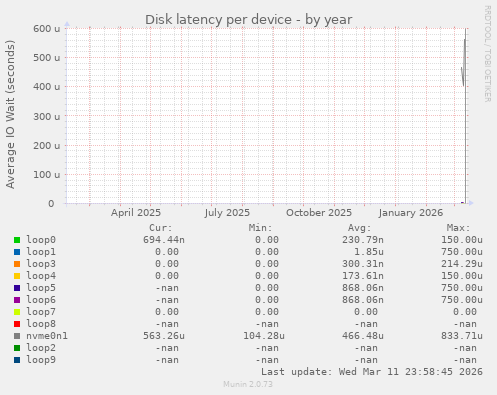Click the loop4 yellow legend swatch
This screenshot has height=395, width=497.
17,276
